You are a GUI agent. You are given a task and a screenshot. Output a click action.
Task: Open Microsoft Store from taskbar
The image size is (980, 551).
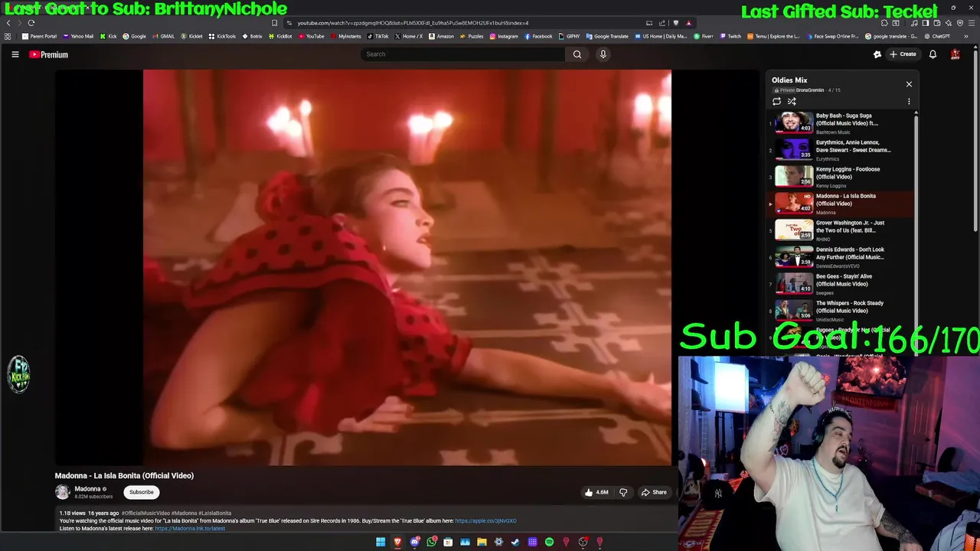click(448, 542)
